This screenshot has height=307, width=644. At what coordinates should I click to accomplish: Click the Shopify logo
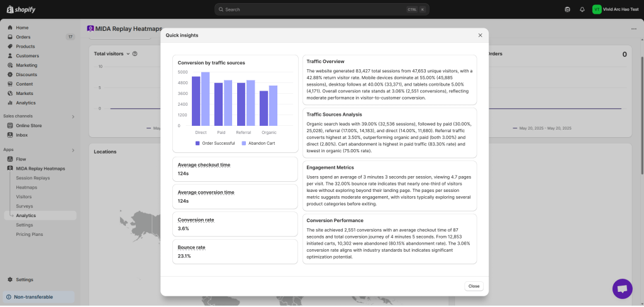[x=19, y=9]
